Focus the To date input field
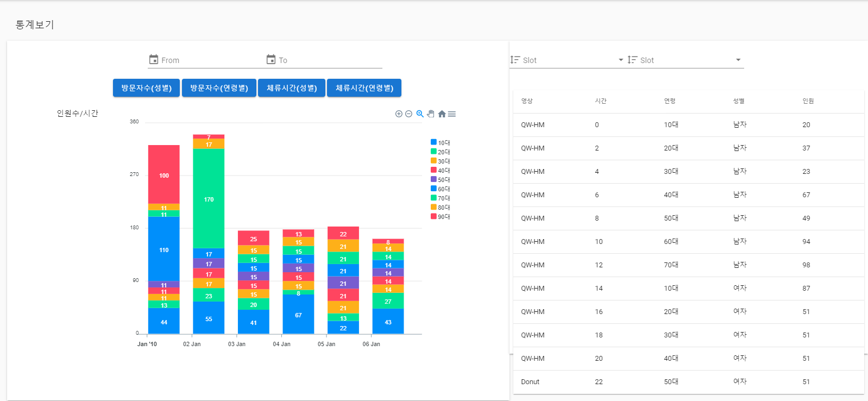 pyautogui.click(x=324, y=60)
